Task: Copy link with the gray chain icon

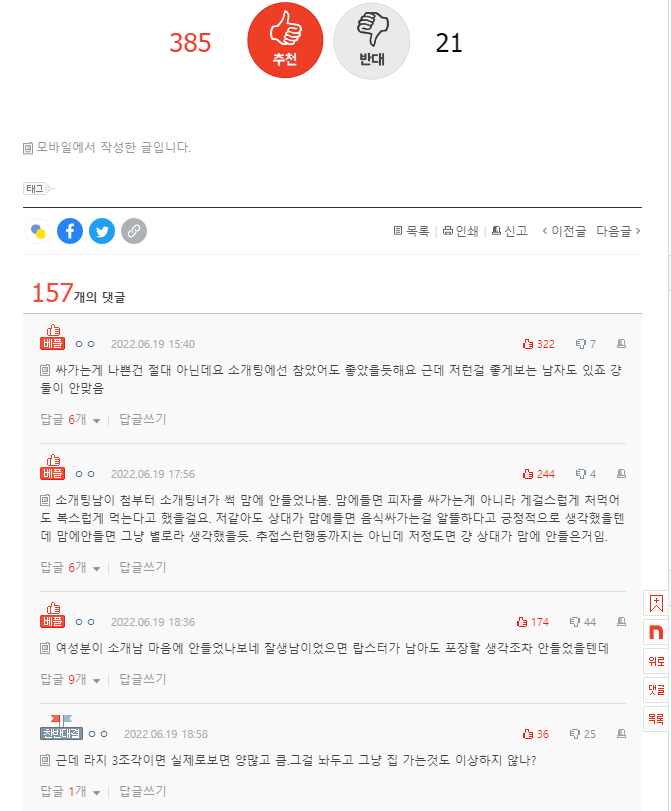Action: pos(134,231)
